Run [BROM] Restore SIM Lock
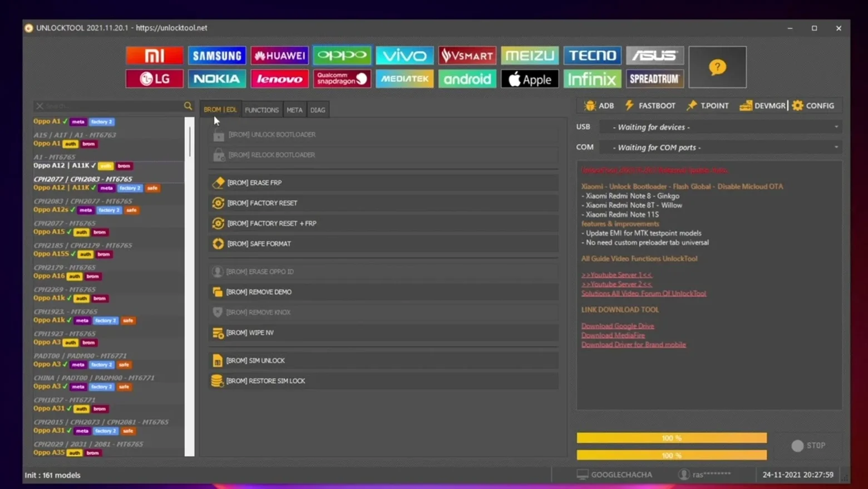This screenshot has width=868, height=489. (383, 381)
